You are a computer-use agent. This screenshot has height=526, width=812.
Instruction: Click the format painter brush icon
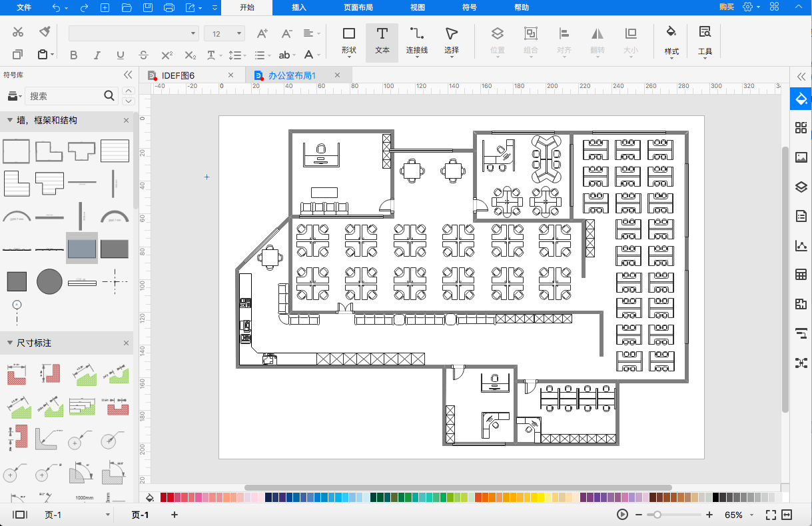pyautogui.click(x=45, y=31)
